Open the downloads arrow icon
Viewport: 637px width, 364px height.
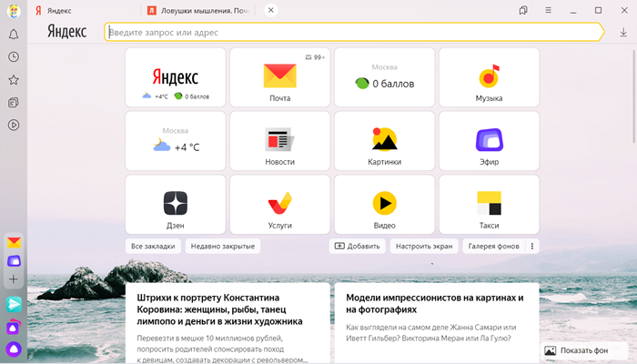point(623,33)
